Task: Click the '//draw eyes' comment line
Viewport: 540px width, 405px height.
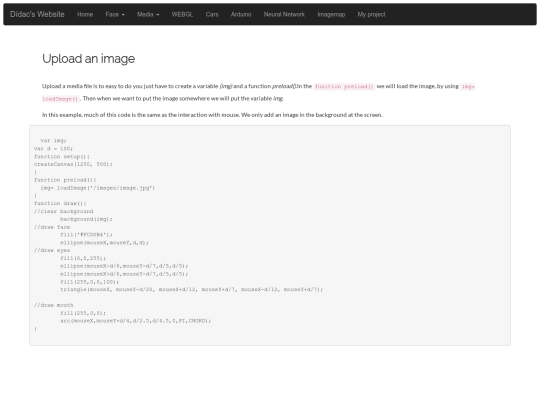Action: [x=52, y=250]
